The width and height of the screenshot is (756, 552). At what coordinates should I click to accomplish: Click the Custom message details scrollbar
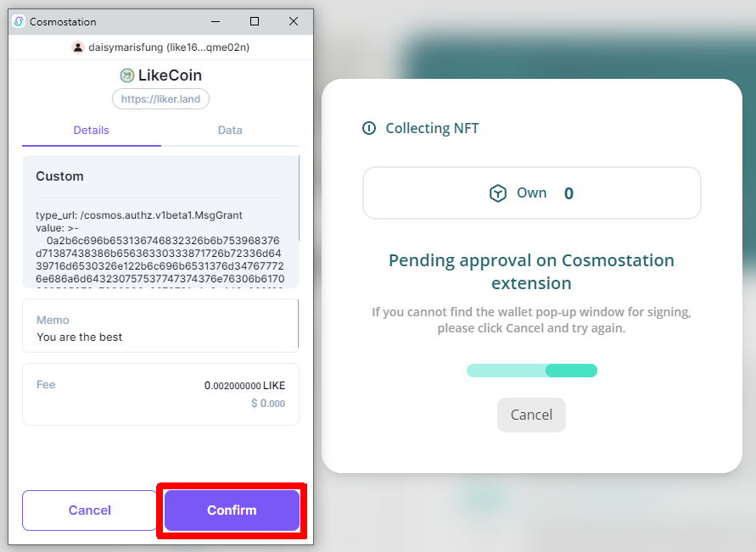(x=299, y=198)
